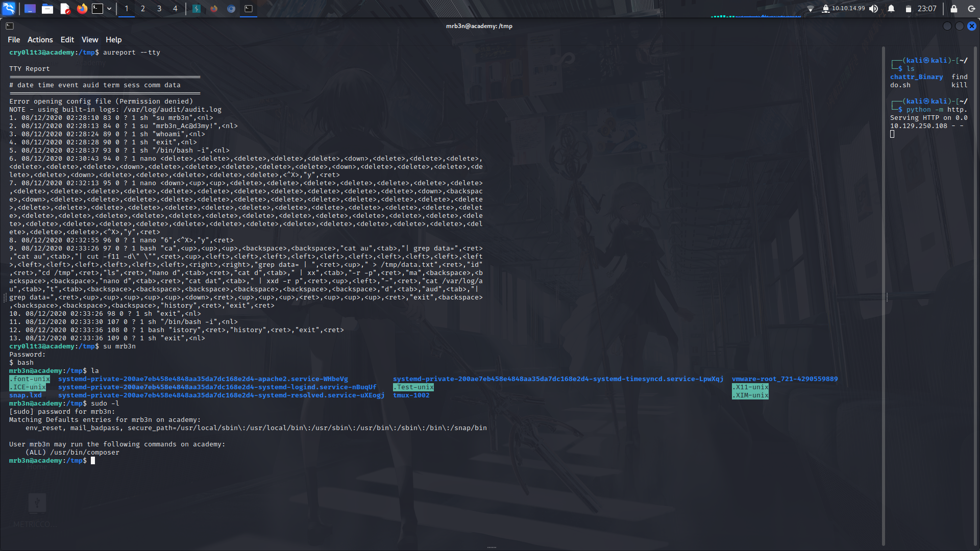Image resolution: width=980 pixels, height=551 pixels.
Task: Open the Kali applications menu
Action: (x=9, y=9)
